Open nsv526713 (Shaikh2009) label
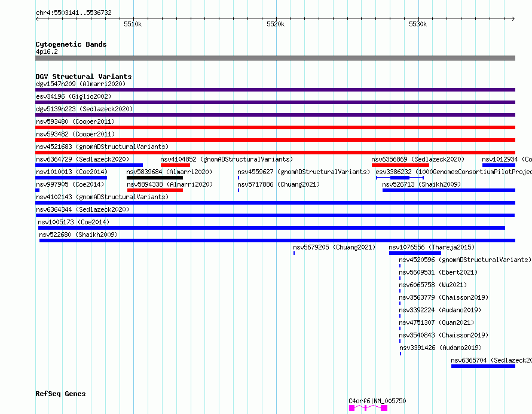The height and width of the screenshot is (414, 532). [421, 184]
